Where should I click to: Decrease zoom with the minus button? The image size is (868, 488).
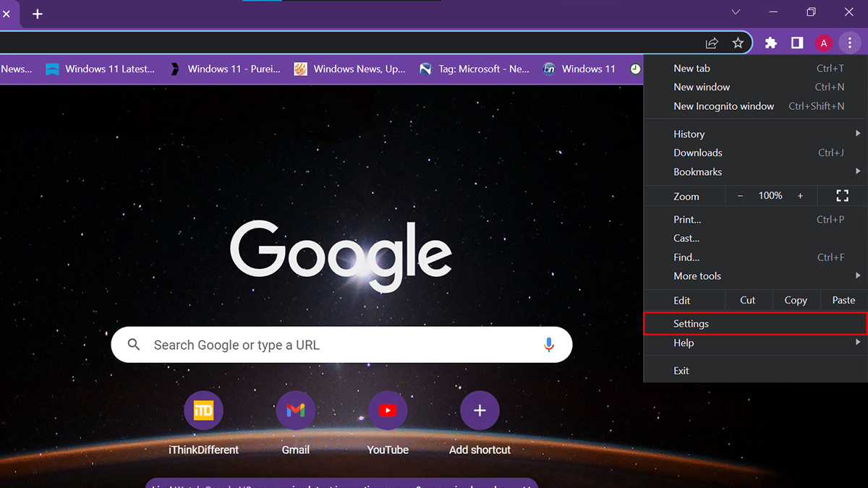[x=740, y=196]
